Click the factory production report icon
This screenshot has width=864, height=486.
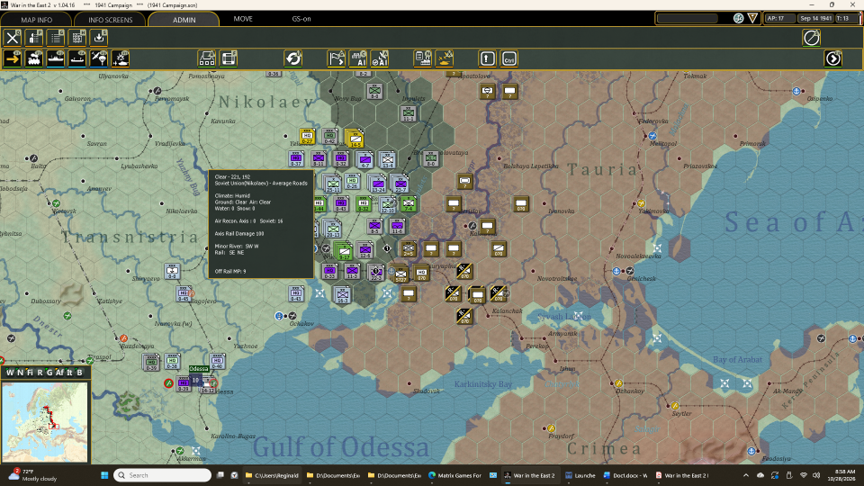pos(423,58)
